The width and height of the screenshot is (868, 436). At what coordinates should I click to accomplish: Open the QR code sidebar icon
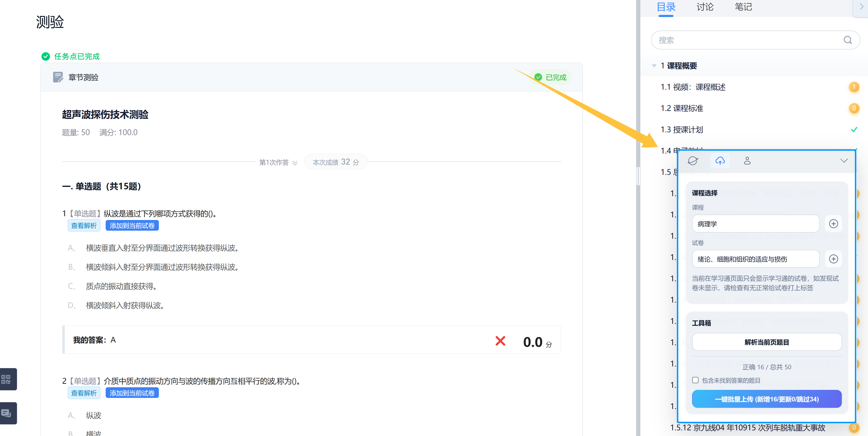point(6,379)
